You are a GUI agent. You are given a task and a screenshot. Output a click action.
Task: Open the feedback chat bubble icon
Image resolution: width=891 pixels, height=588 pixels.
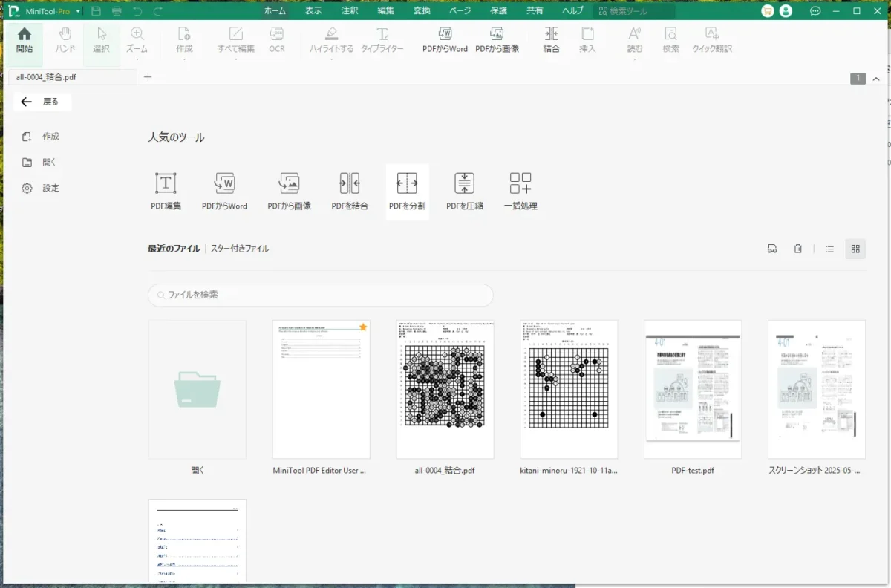pyautogui.click(x=815, y=11)
